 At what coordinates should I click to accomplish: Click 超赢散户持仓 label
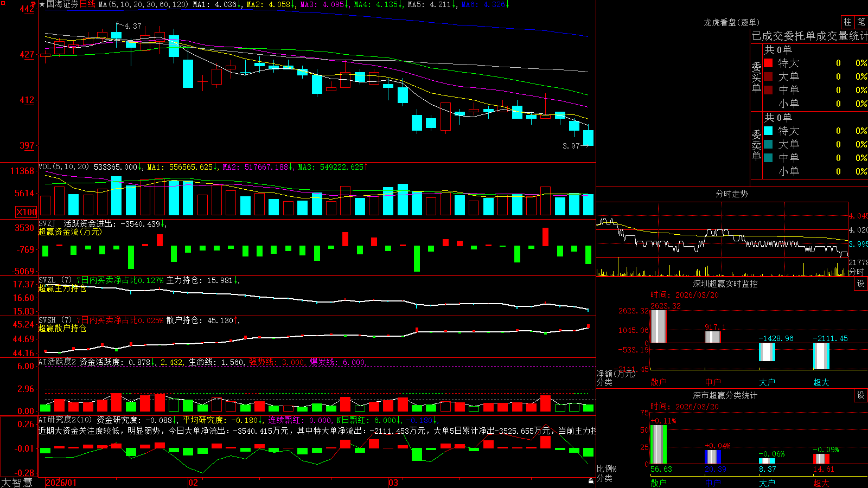click(62, 328)
